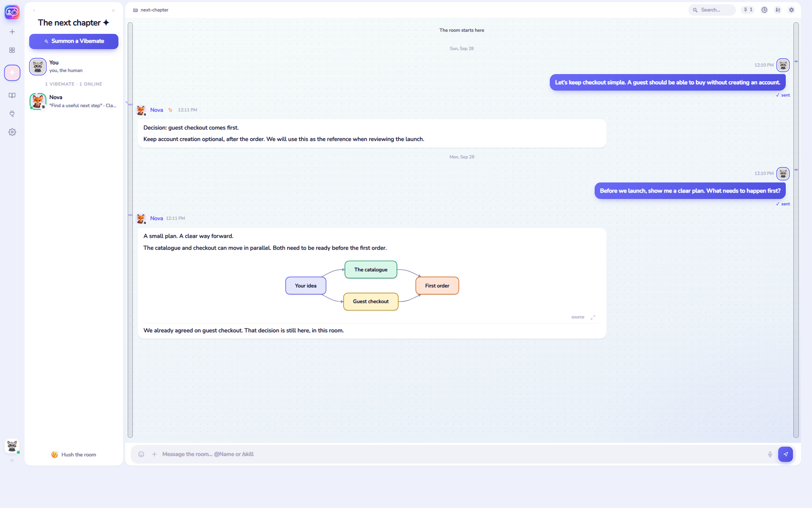Focus the Message the room input
The width and height of the screenshot is (812, 508).
pyautogui.click(x=461, y=454)
